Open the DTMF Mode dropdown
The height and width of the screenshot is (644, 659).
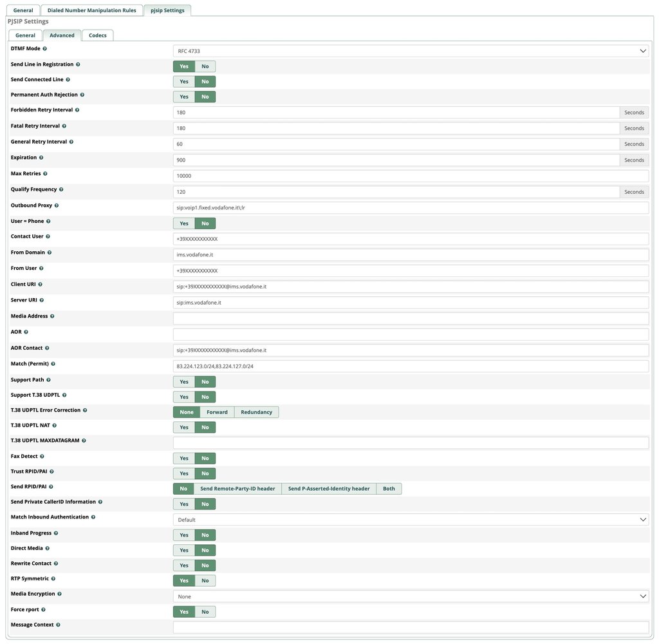pyautogui.click(x=411, y=51)
